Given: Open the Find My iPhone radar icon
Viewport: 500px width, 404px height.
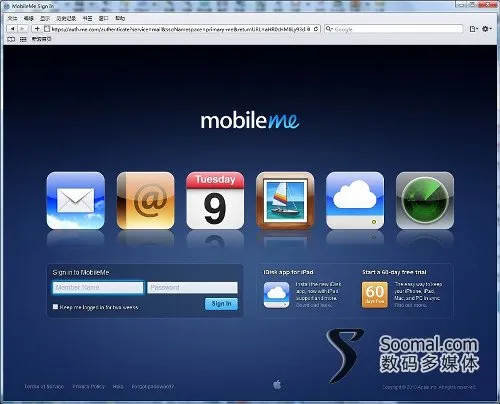Looking at the screenshot, I should (x=425, y=201).
